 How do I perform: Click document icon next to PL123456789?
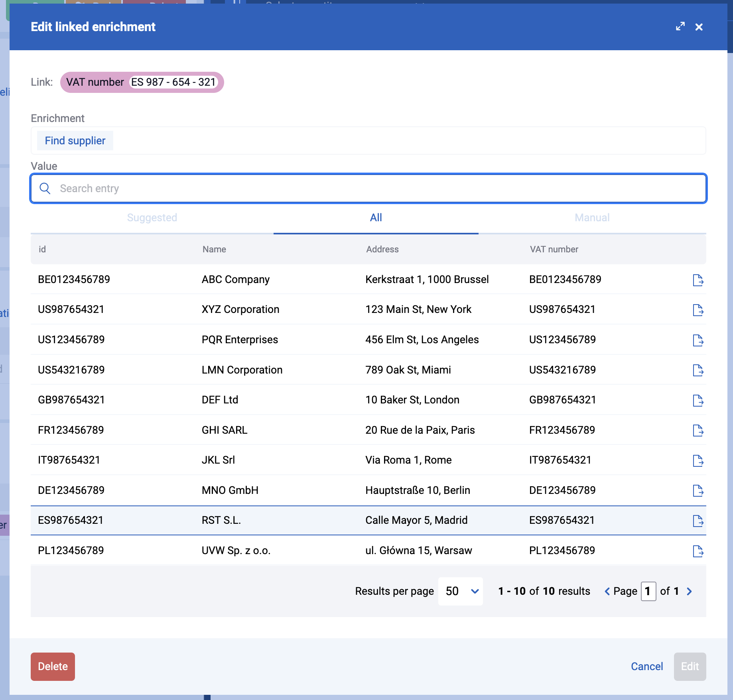(x=698, y=551)
